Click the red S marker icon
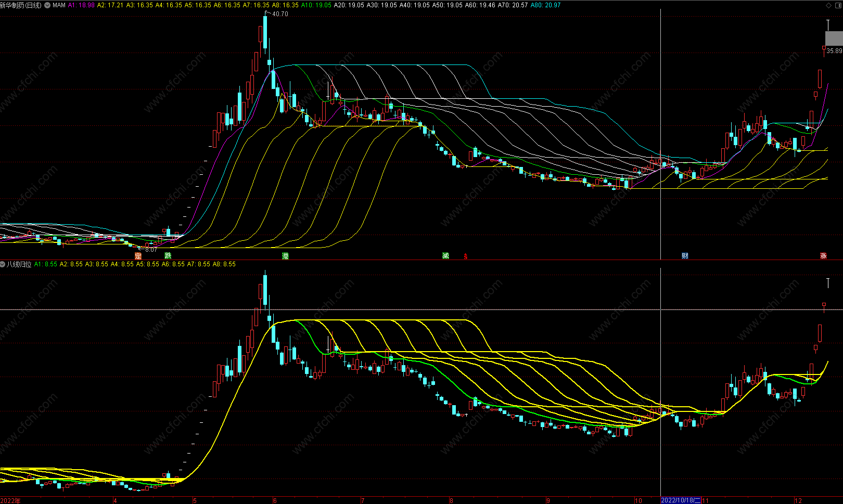 (x=465, y=256)
